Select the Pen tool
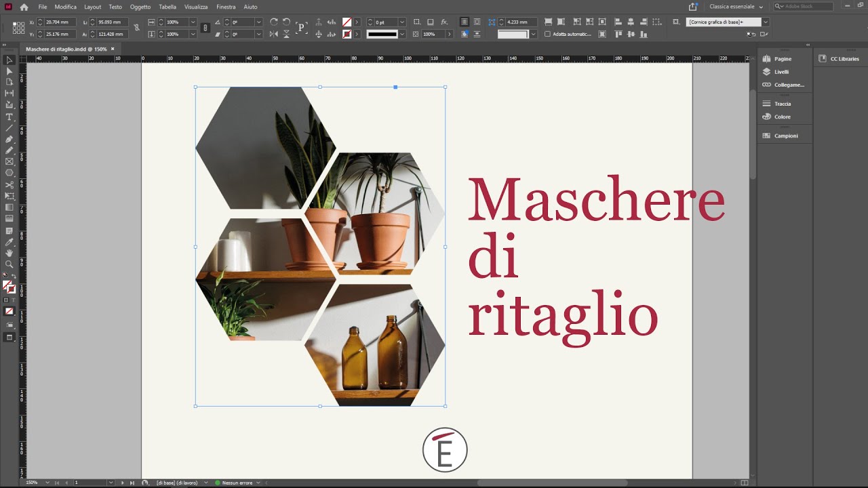Image resolution: width=868 pixels, height=488 pixels. [9, 139]
